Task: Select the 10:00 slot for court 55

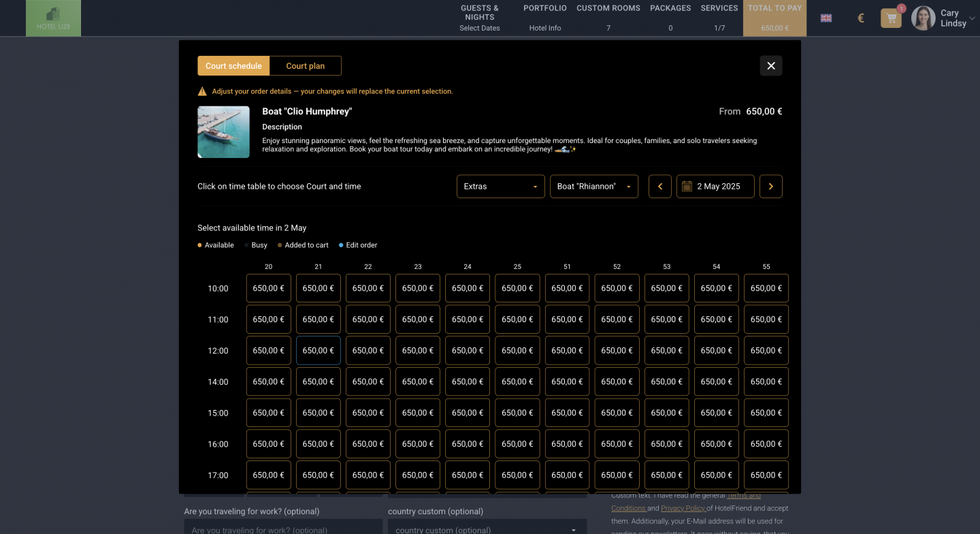Action: pyautogui.click(x=766, y=288)
